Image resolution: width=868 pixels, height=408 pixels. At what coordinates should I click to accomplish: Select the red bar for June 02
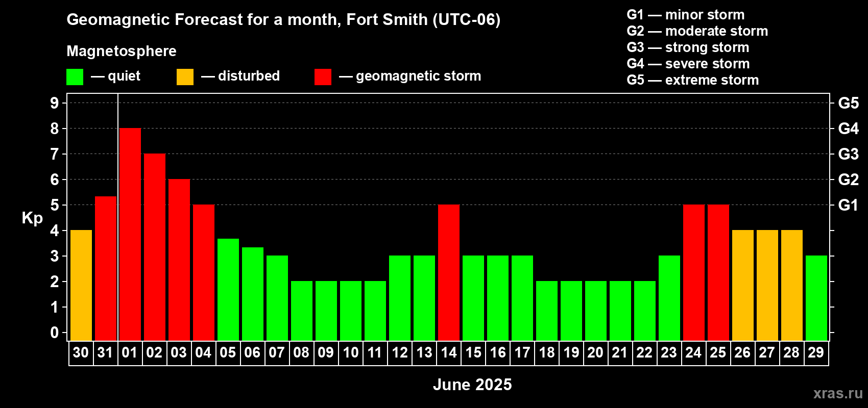155,247
